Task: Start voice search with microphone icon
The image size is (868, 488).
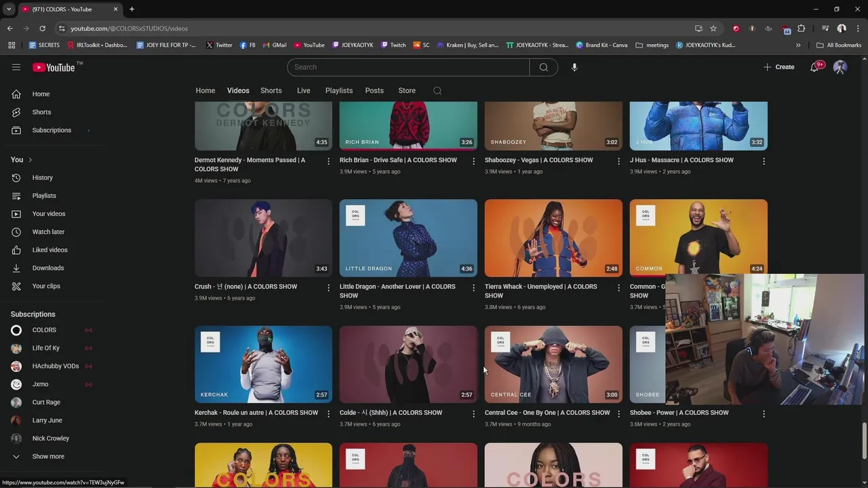Action: tap(574, 67)
